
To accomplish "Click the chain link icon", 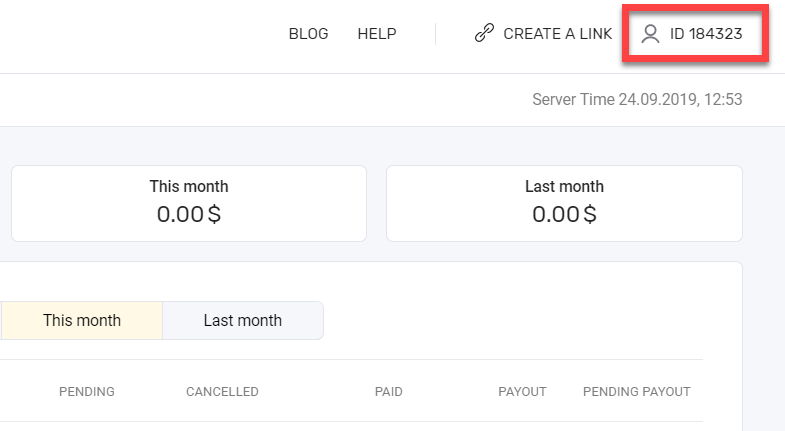I will click(484, 33).
